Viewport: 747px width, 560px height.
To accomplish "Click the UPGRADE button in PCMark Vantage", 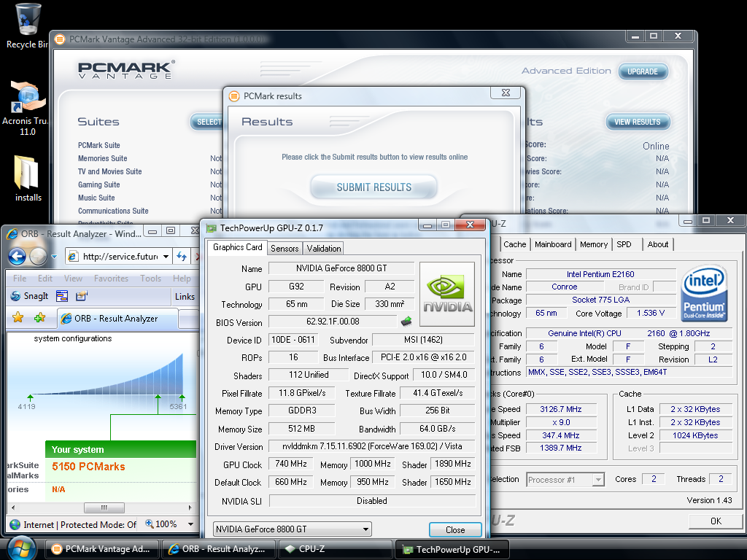I will pos(643,71).
